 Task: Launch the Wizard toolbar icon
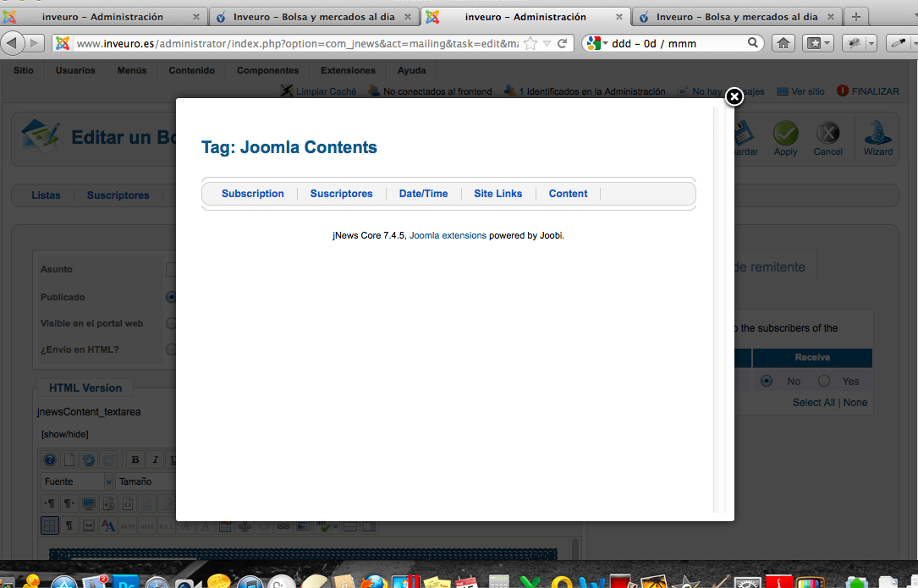pos(878,139)
